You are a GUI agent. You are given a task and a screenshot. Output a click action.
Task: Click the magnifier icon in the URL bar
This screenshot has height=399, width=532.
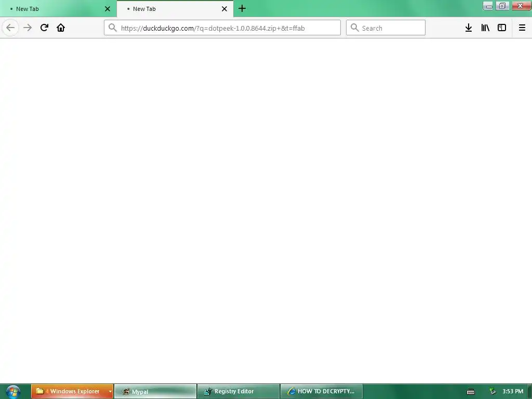tap(113, 28)
